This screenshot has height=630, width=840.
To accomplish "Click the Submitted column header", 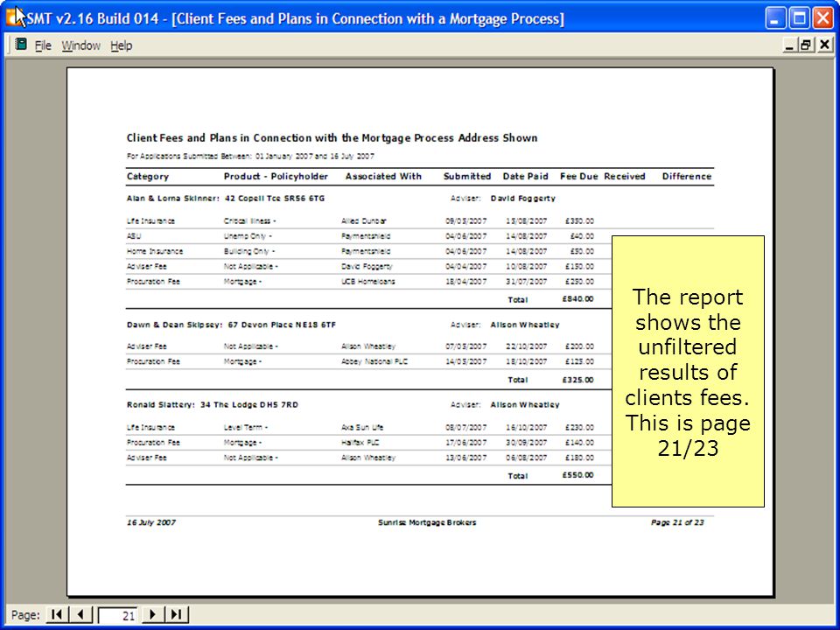I will pyautogui.click(x=467, y=176).
